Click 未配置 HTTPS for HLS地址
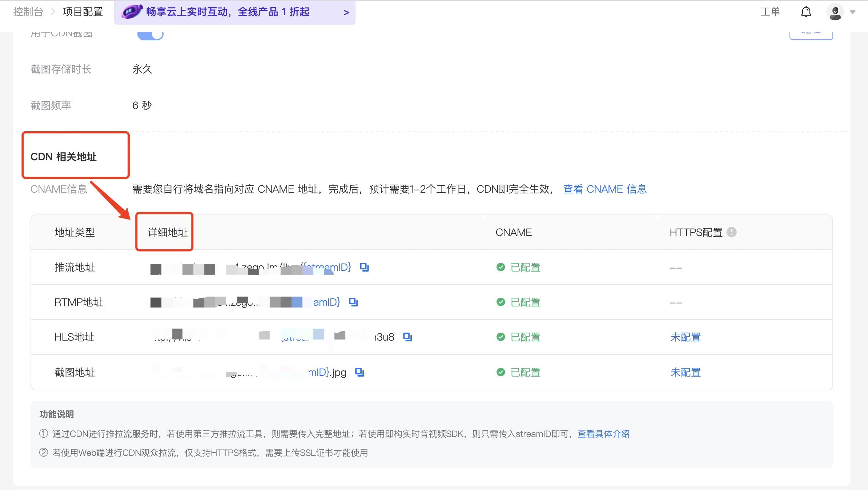The width and height of the screenshot is (868, 490). [686, 337]
